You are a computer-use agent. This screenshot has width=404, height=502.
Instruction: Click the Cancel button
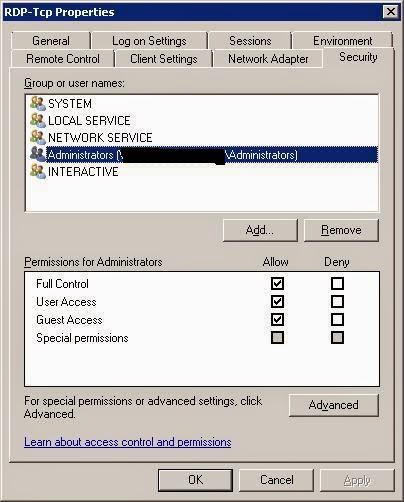pyautogui.click(x=277, y=480)
